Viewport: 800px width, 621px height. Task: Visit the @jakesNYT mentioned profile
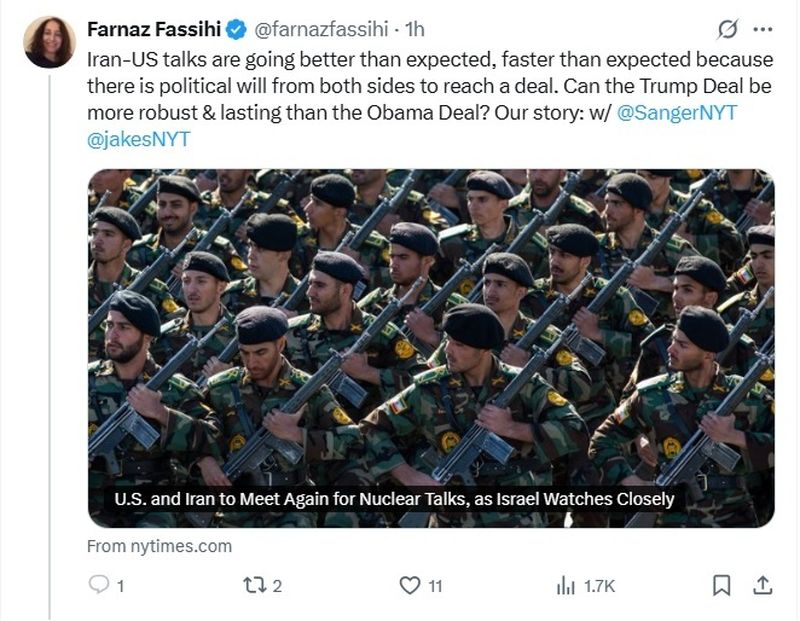pyautogui.click(x=138, y=138)
